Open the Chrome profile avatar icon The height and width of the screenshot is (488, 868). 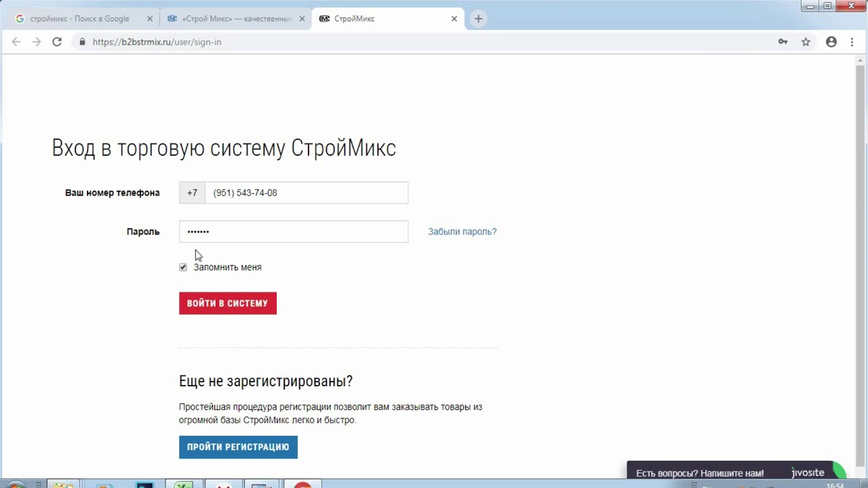pyautogui.click(x=831, y=42)
